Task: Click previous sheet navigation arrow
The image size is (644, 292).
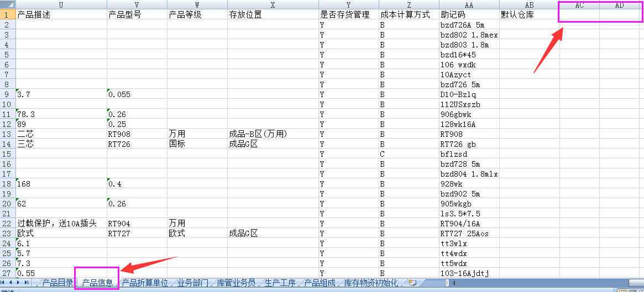Action: 12,283
